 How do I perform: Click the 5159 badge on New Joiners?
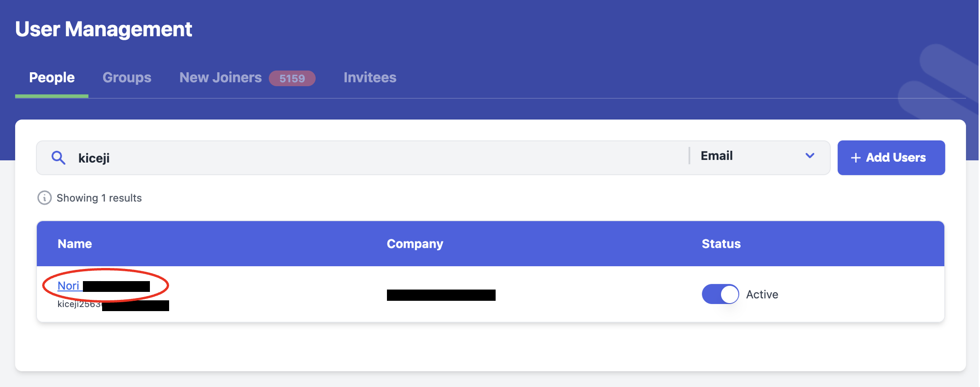292,78
